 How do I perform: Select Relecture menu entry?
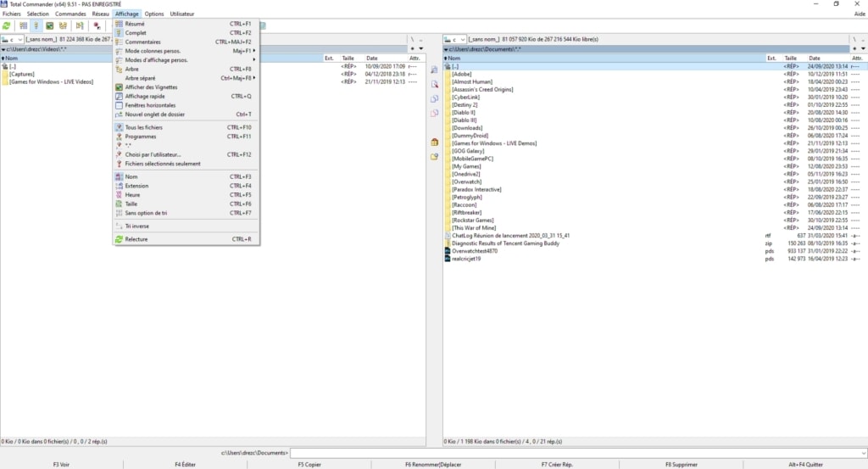click(x=186, y=239)
